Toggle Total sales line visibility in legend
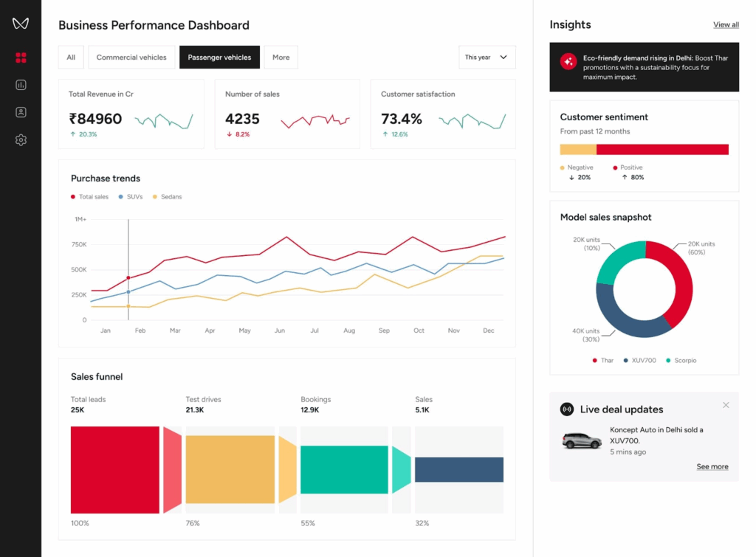 90,197
